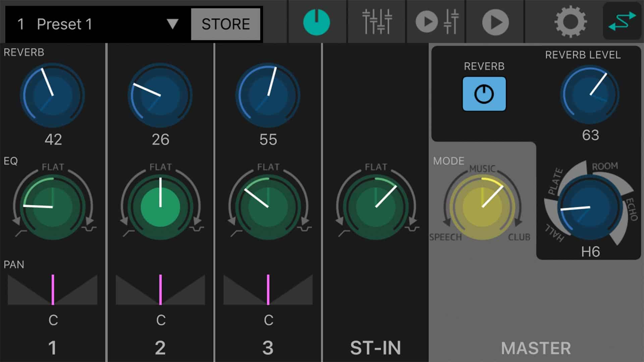The width and height of the screenshot is (644, 362).
Task: Click channel 2 bright green EQ knob
Action: pyautogui.click(x=160, y=207)
